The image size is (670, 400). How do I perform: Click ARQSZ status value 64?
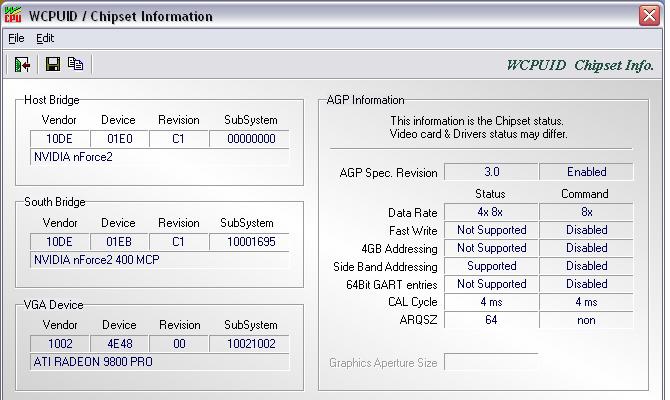pos(491,320)
